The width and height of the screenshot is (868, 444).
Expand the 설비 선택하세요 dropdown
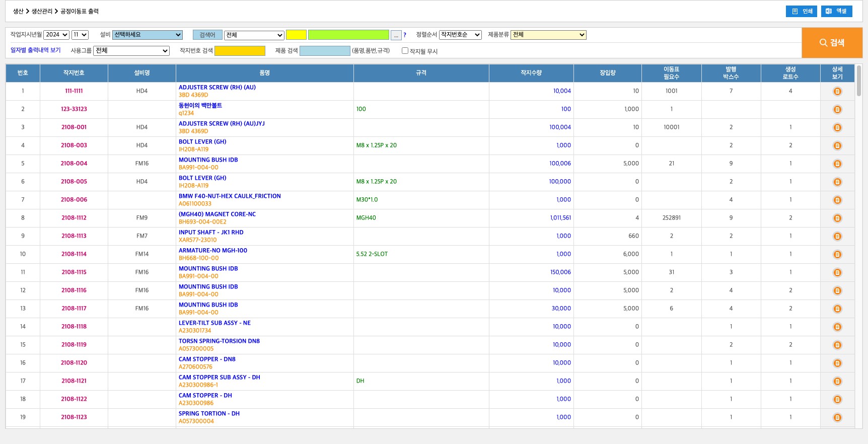click(147, 35)
